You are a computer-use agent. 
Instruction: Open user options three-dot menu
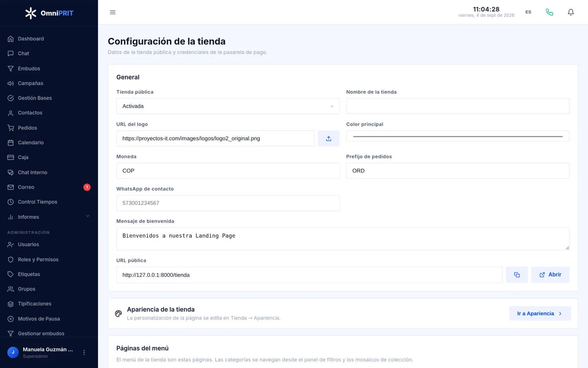tap(84, 352)
